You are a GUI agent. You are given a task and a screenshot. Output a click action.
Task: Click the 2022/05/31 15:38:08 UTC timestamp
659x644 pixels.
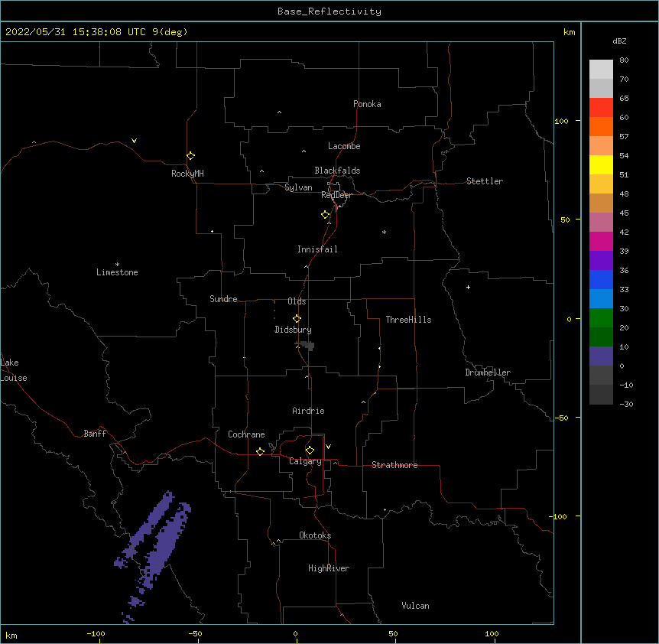pos(77,32)
